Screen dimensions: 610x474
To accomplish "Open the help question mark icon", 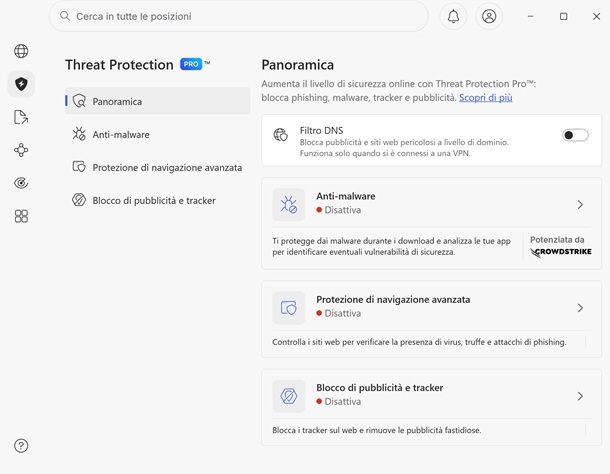I will point(21,446).
